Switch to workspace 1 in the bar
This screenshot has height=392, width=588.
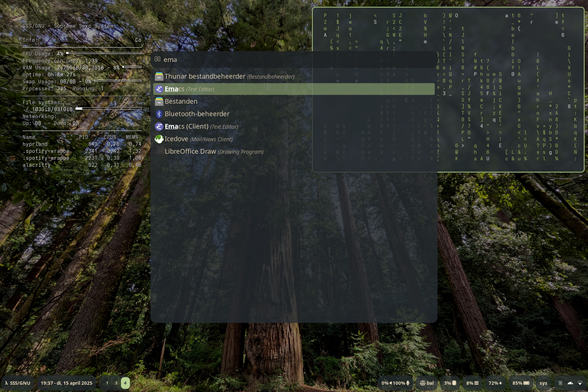point(107,383)
